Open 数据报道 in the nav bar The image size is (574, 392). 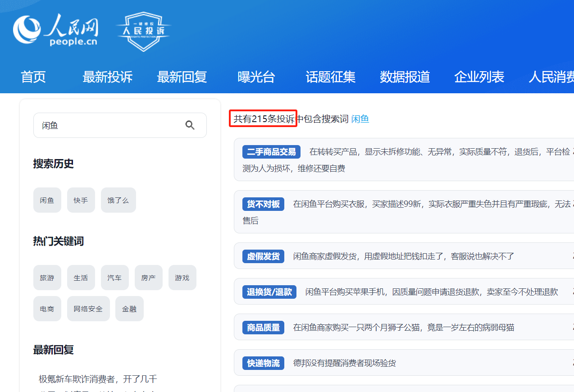pyautogui.click(x=405, y=77)
